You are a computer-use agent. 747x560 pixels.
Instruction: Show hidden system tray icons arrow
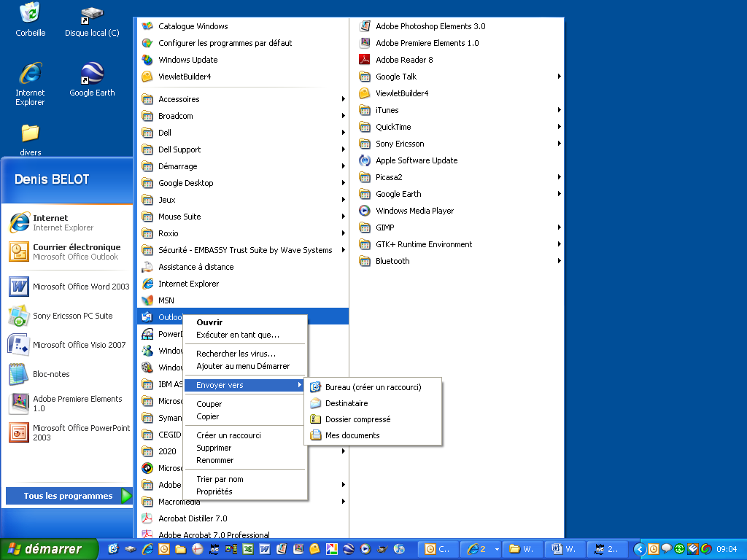640,549
